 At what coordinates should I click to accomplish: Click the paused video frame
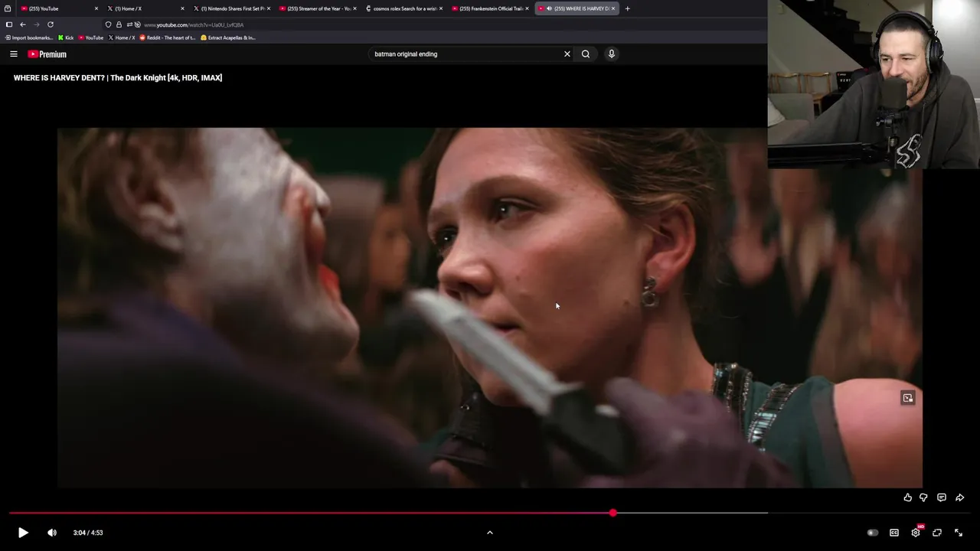point(490,308)
